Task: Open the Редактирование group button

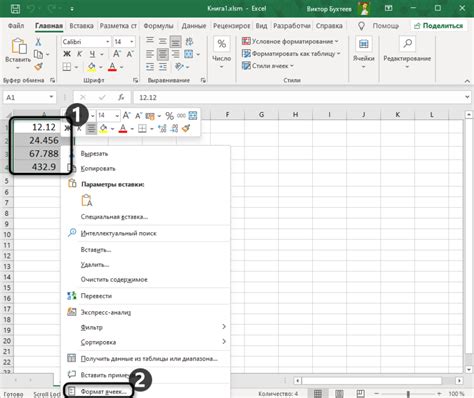Action: pyautogui.click(x=407, y=53)
